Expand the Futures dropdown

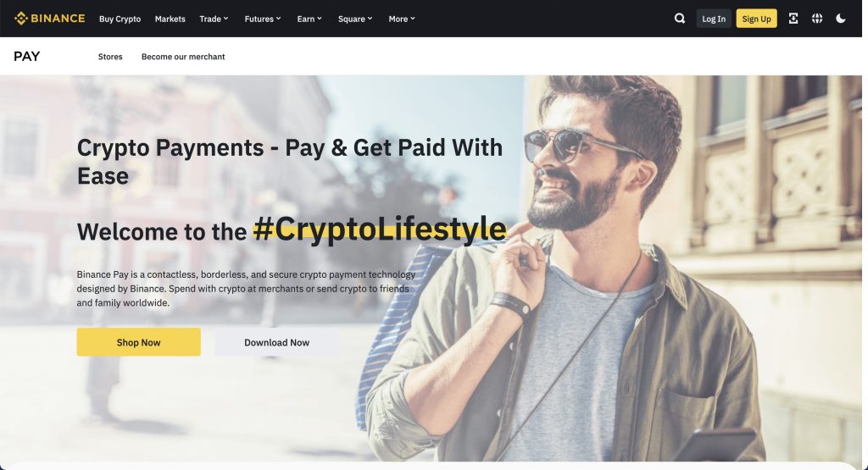[x=263, y=19]
